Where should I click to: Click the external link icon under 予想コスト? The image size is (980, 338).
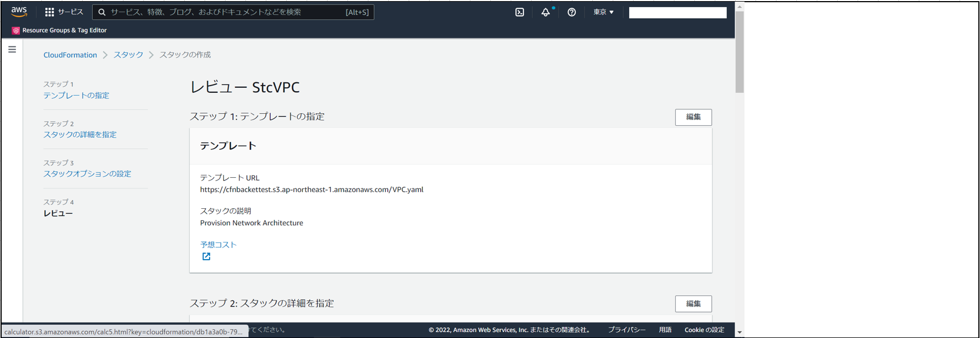[x=206, y=256]
